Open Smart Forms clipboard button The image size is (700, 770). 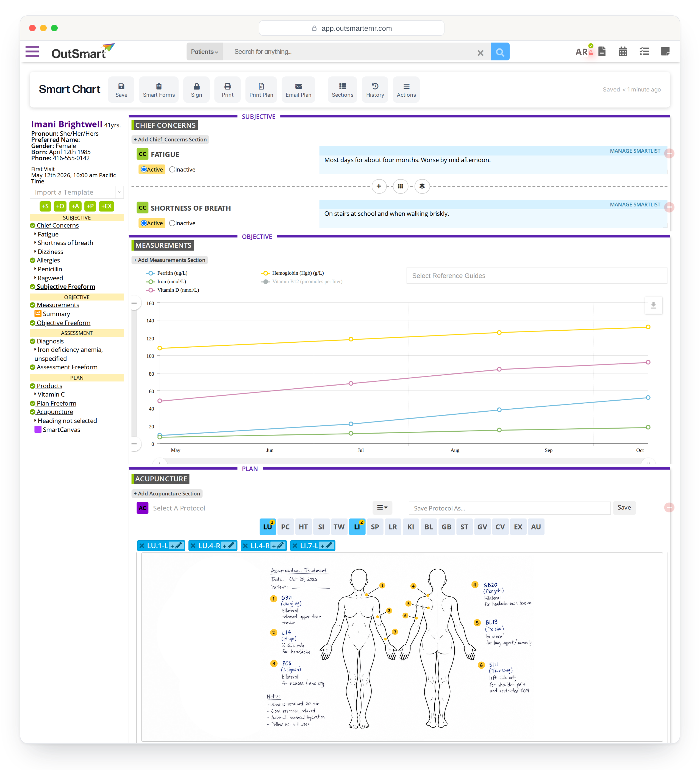click(x=159, y=89)
